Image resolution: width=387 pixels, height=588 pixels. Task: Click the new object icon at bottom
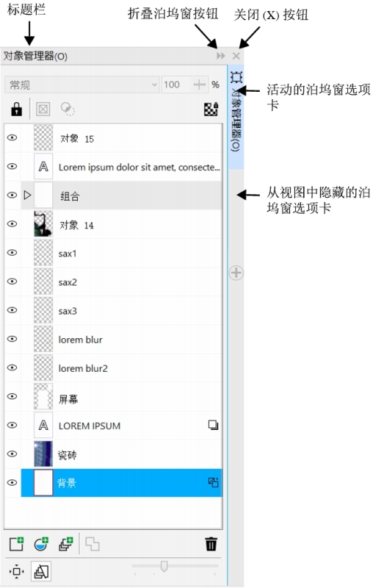click(x=16, y=544)
